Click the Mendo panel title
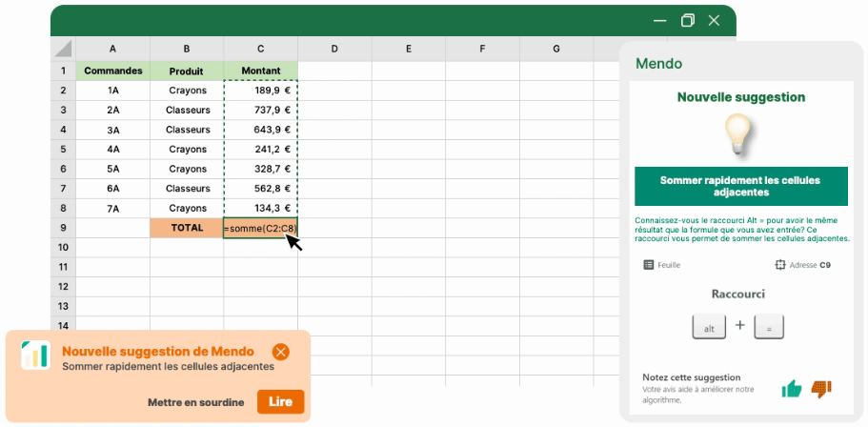The height and width of the screenshot is (427, 868). [658, 63]
